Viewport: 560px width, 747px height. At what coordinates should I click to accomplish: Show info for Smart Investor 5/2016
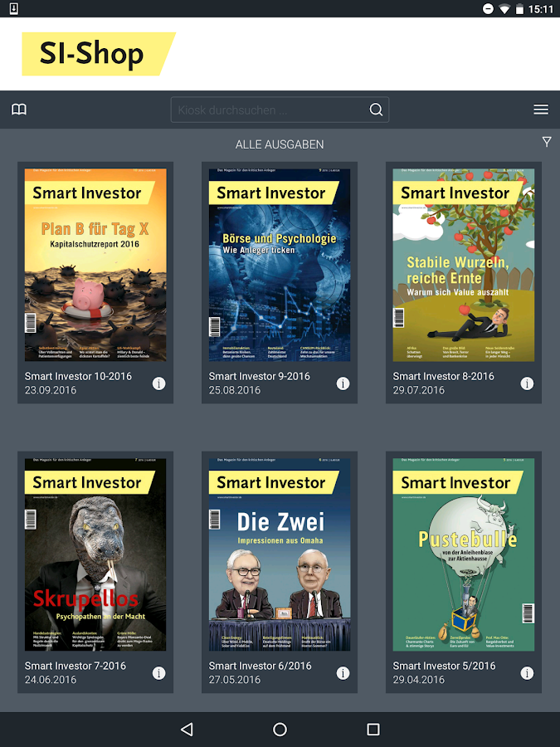pyautogui.click(x=527, y=673)
